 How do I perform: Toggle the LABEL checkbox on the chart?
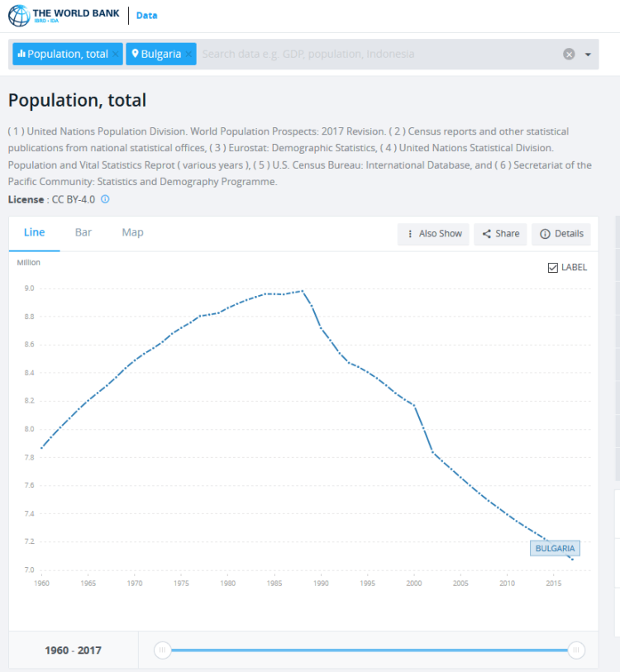[552, 266]
